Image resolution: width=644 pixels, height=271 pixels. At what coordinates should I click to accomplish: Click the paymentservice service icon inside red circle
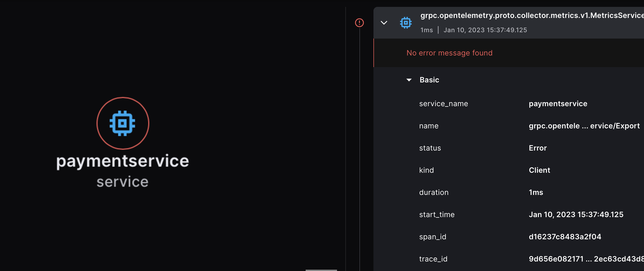point(123,123)
